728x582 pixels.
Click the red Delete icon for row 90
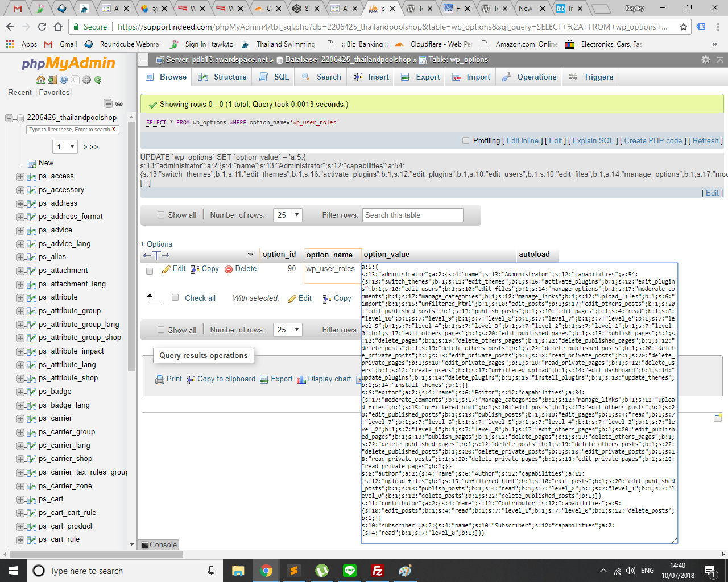[229, 269]
